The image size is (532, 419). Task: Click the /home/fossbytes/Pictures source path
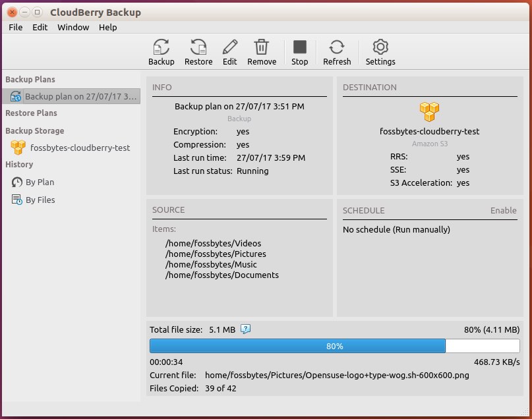click(x=216, y=254)
